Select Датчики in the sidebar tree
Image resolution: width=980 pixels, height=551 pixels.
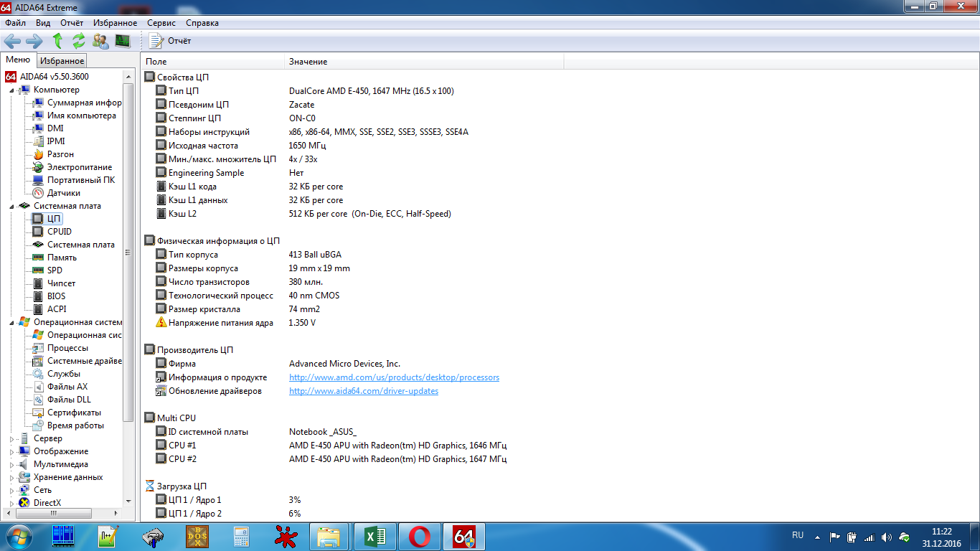pos(63,193)
